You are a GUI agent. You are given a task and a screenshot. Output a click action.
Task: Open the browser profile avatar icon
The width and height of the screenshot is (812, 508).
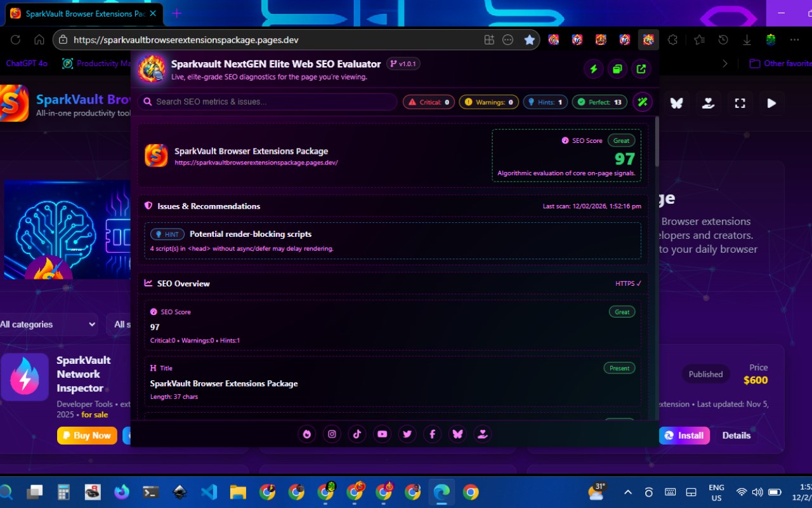(x=771, y=39)
